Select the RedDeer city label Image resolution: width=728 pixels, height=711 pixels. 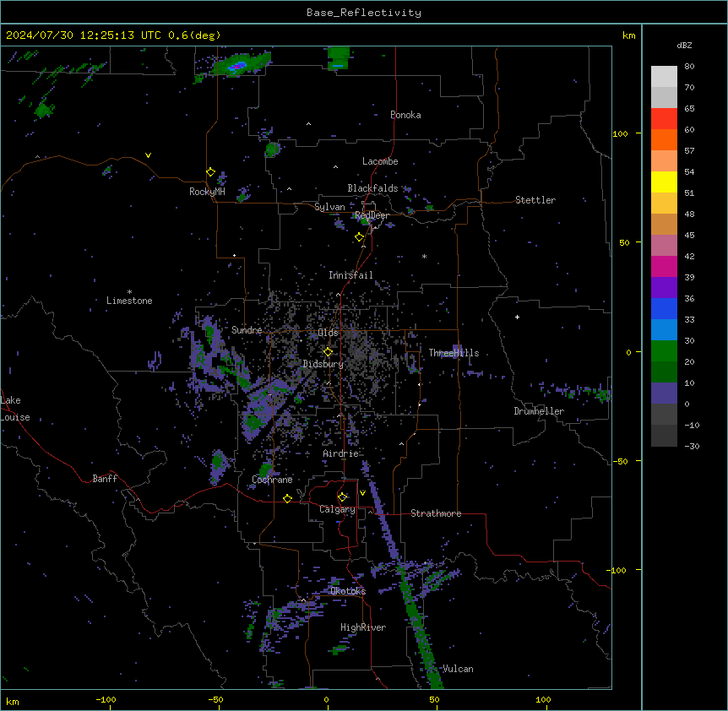pos(372,215)
